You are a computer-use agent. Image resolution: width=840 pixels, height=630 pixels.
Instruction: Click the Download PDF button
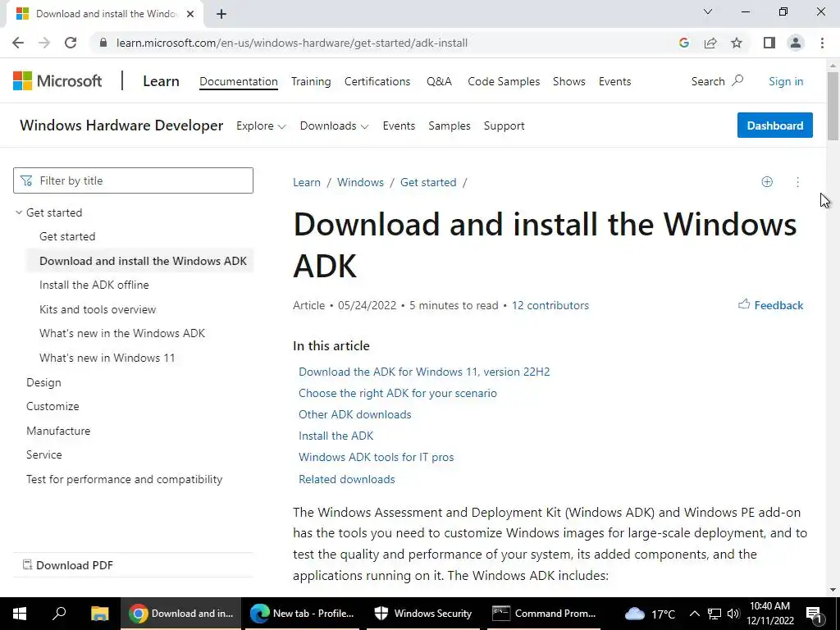pyautogui.click(x=68, y=565)
